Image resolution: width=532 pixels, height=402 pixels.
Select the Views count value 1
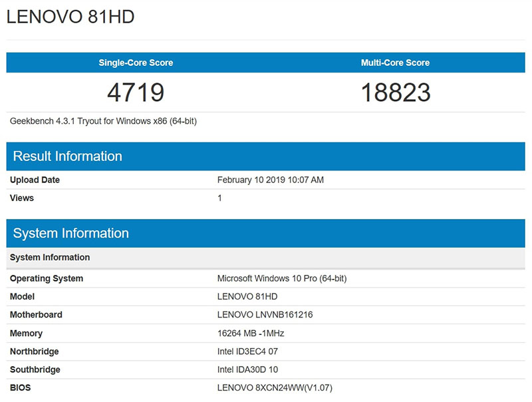(219, 198)
